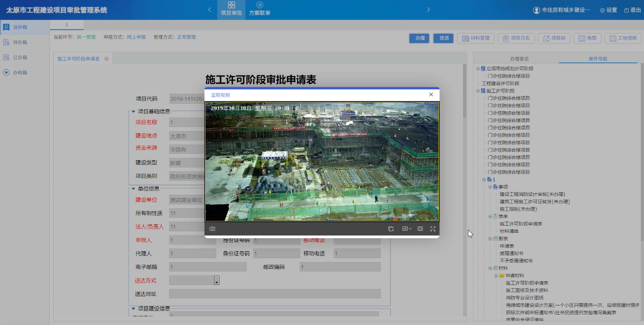
Task: Enter fullscreen in the surveillance video player
Action: point(433,229)
